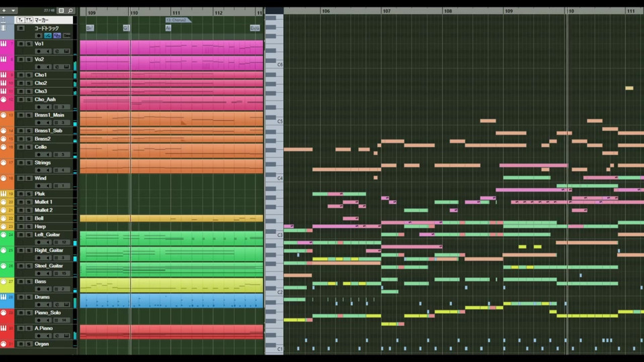
Task: Select the Bell track name
Action: click(x=39, y=219)
